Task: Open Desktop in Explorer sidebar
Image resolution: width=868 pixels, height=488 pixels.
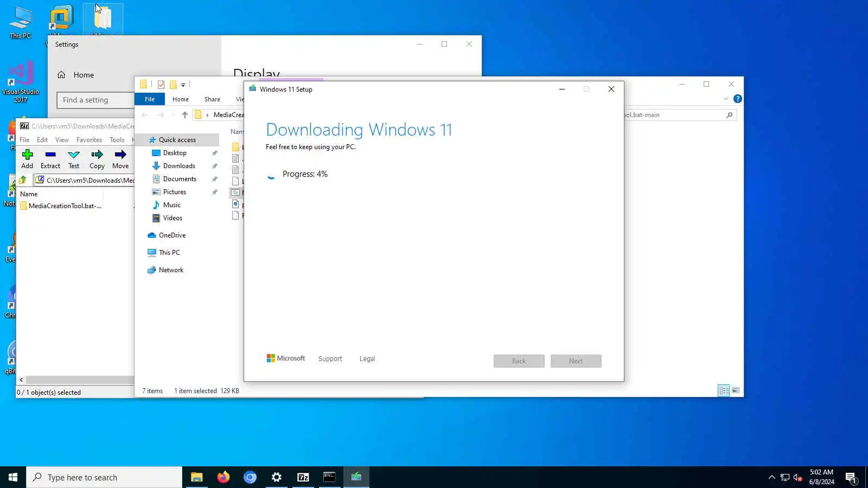Action: [x=175, y=153]
